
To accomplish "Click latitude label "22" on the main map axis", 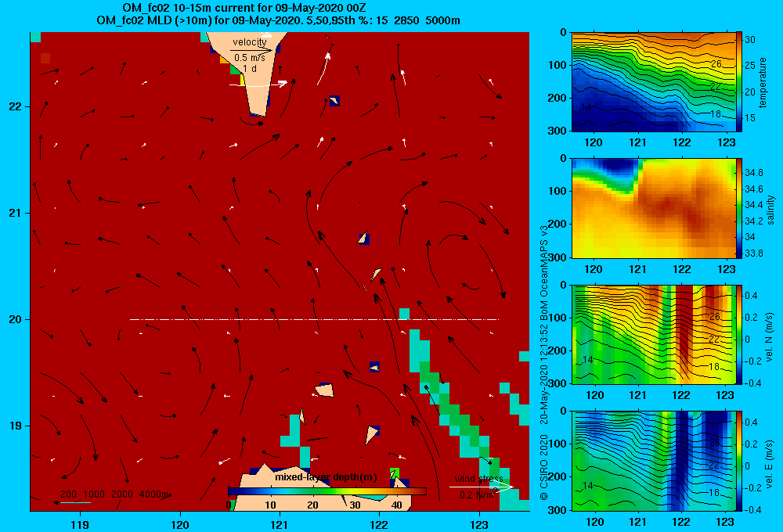I will (x=15, y=107).
